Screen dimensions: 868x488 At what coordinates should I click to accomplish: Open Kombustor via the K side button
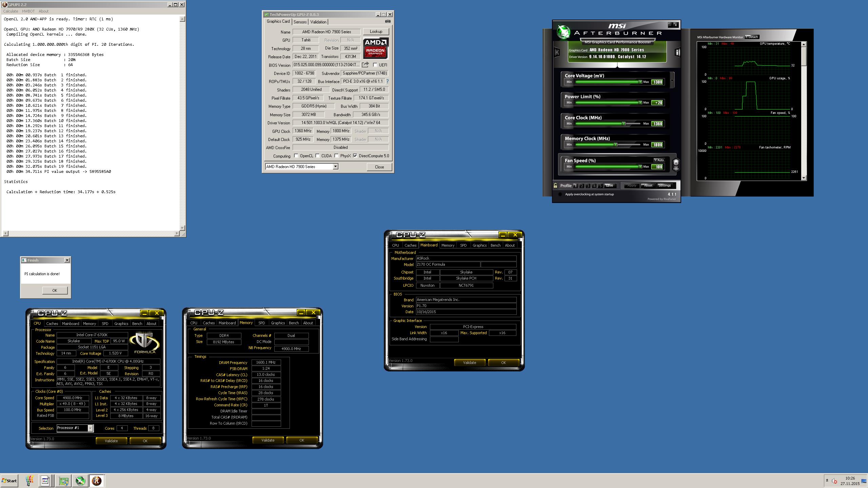[x=557, y=52]
